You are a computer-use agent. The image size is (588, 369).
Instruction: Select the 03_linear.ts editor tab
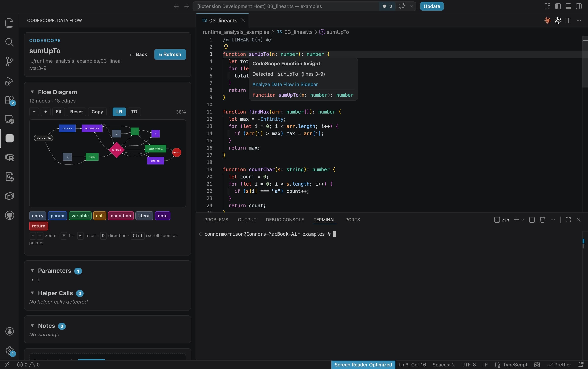tap(223, 20)
